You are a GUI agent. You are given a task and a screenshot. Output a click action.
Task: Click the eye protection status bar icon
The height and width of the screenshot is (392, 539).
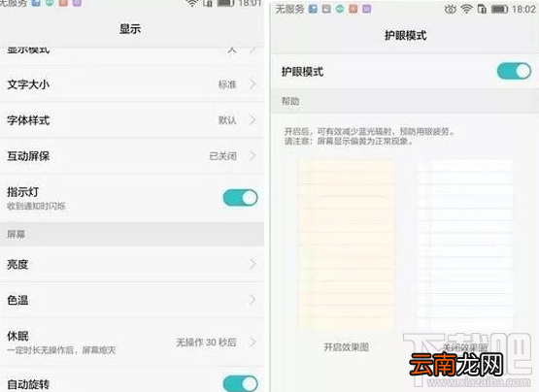point(450,10)
